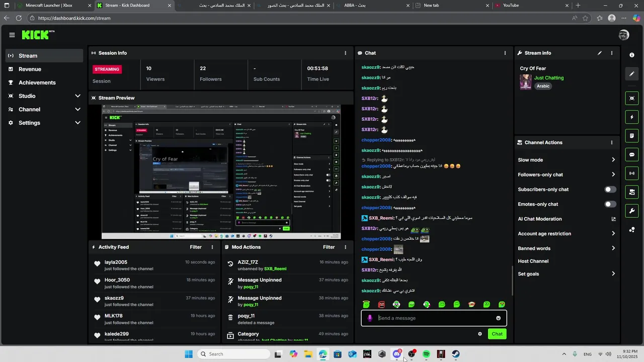This screenshot has width=644, height=362.
Task: Switch to the New tab browser tab
Action: click(x=452, y=6)
